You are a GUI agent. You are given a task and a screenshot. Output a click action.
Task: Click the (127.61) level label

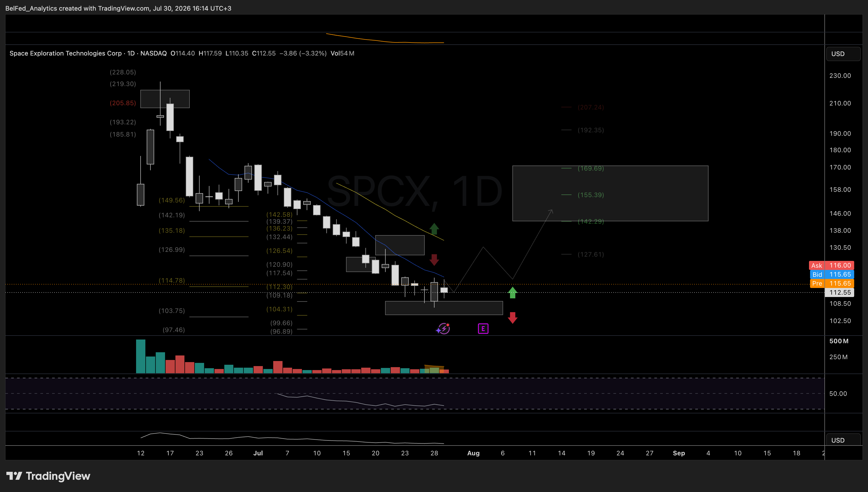coord(591,254)
